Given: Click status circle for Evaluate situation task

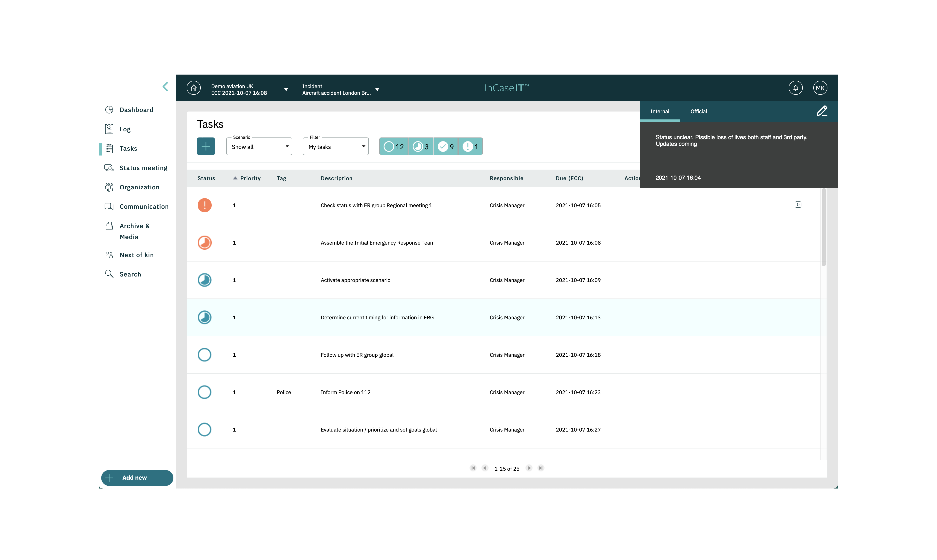Looking at the screenshot, I should coord(205,429).
